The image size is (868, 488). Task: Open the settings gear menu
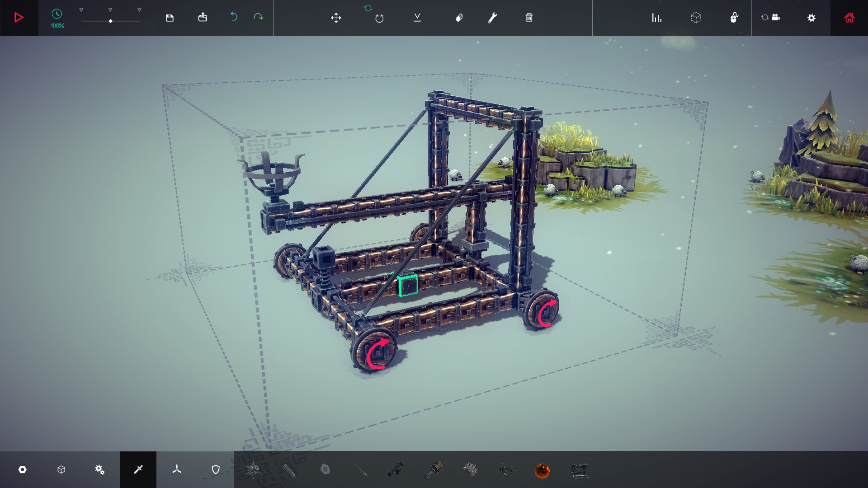pos(811,18)
